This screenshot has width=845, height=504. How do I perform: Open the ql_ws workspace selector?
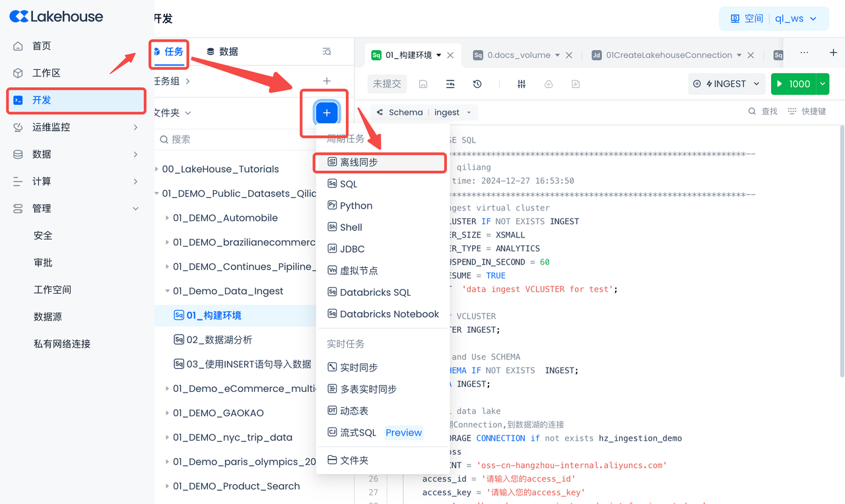click(x=774, y=18)
